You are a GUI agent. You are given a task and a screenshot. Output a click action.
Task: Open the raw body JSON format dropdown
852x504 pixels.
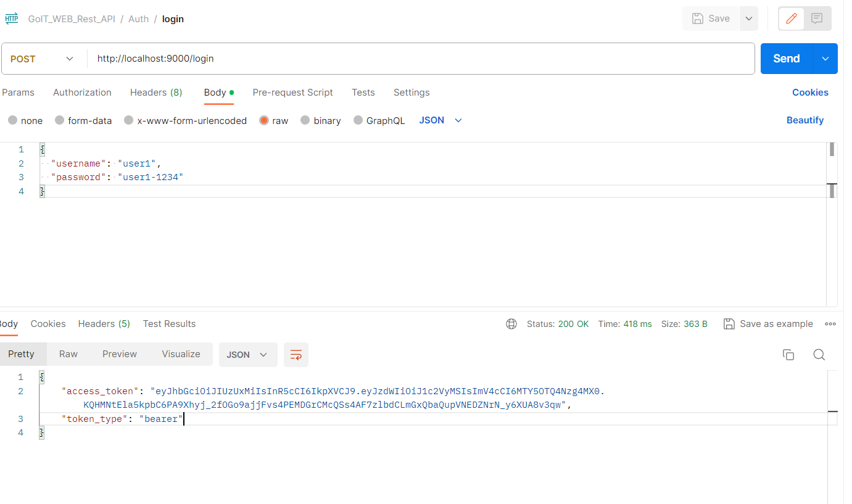[x=440, y=120]
